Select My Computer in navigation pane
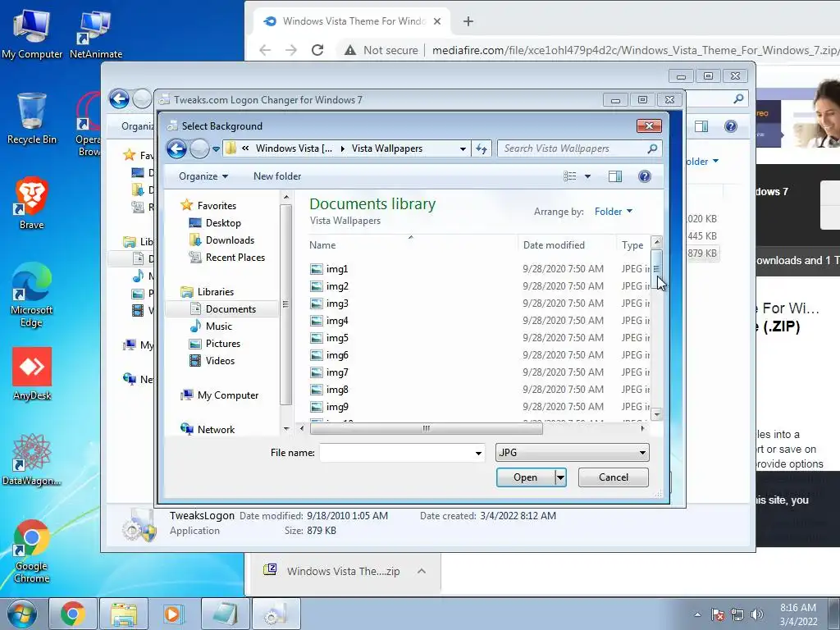Screen dimensions: 840x630 coord(220,395)
